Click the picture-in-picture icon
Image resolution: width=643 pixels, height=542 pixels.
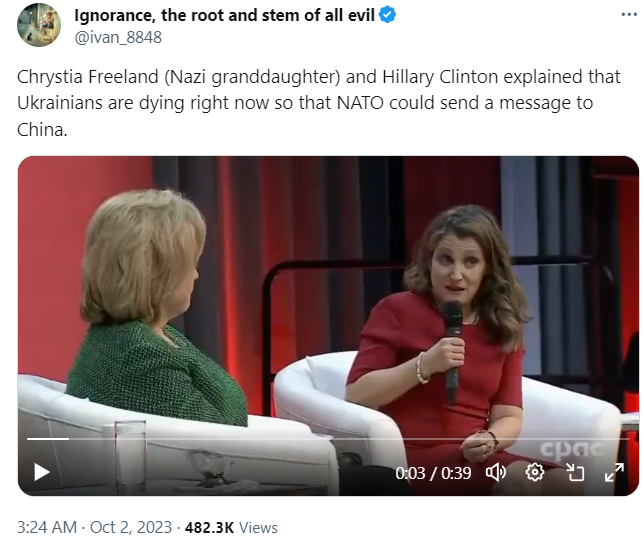coord(575,472)
